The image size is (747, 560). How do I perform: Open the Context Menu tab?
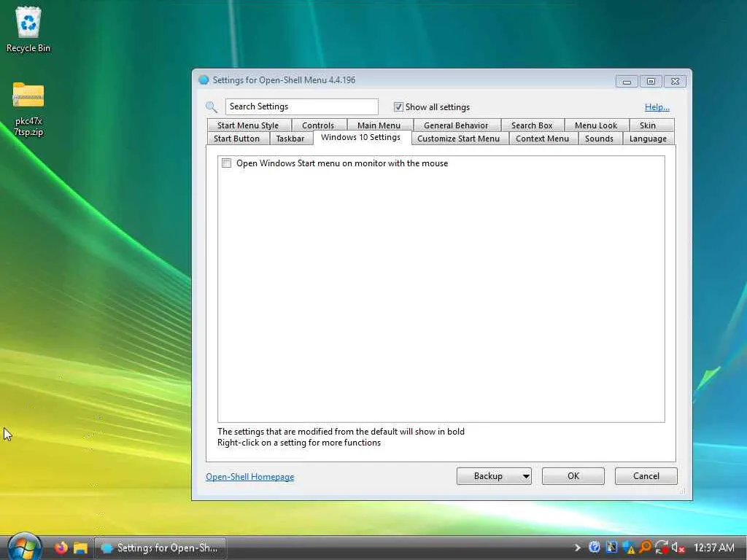click(x=542, y=139)
